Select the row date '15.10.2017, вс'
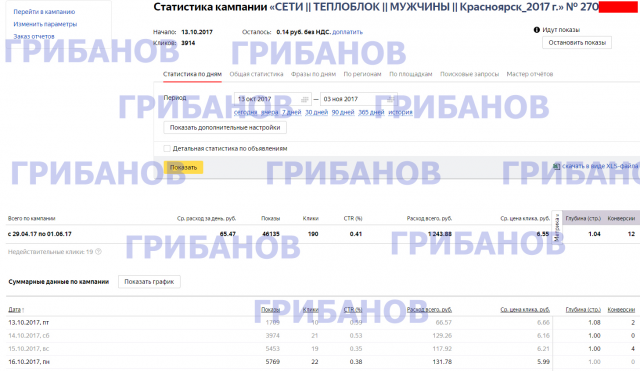640x371 pixels. click(x=29, y=349)
